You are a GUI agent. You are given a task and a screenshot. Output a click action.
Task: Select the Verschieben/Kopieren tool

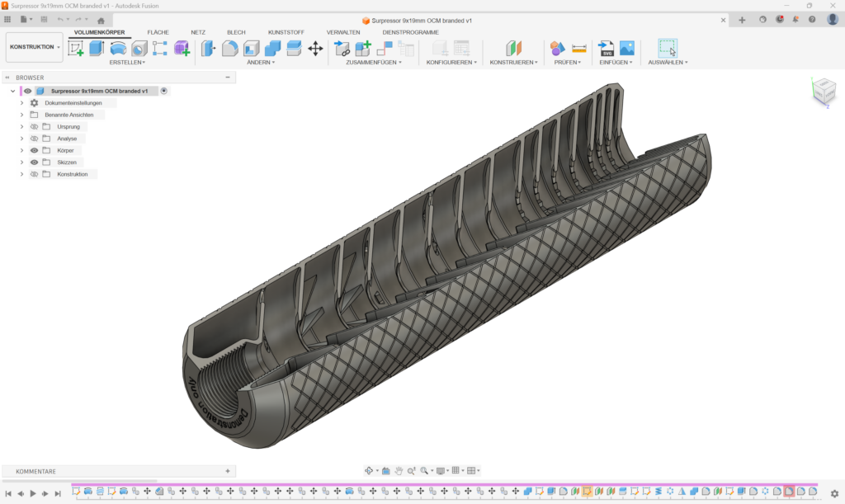pos(316,49)
